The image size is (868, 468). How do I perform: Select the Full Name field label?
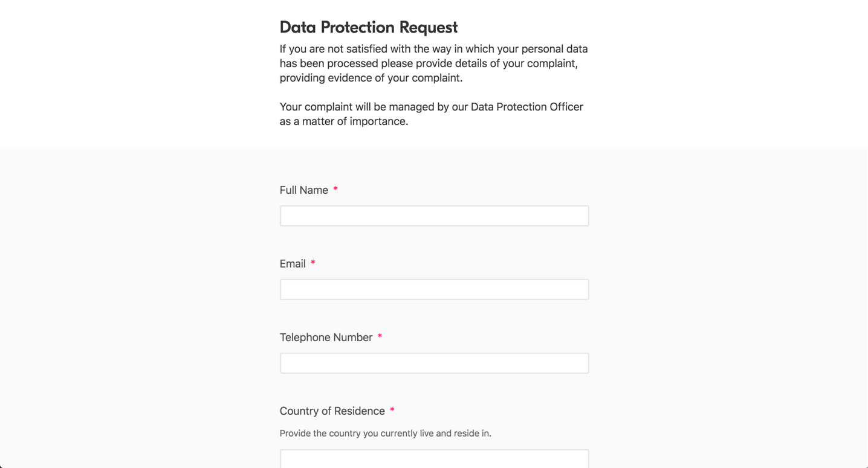pyautogui.click(x=303, y=190)
